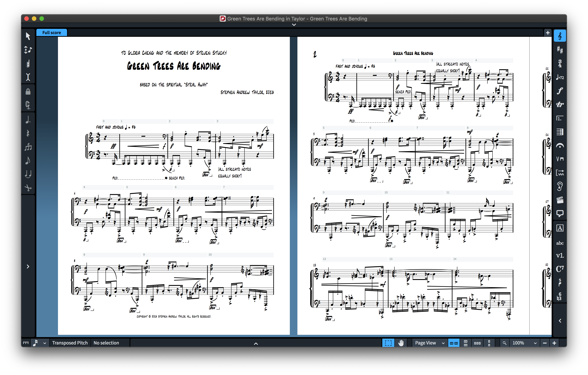
Task: Open the Comments panel (speech bubble)
Action: coord(560,214)
